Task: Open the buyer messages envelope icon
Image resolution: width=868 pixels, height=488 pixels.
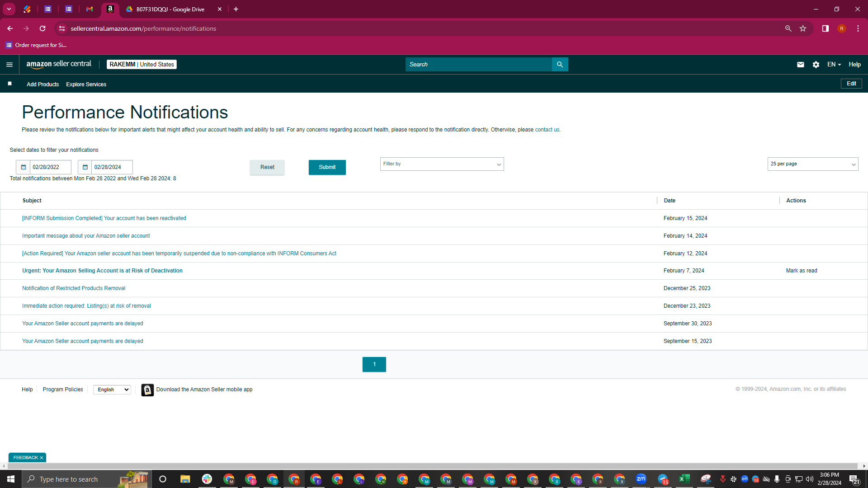Action: tap(801, 65)
